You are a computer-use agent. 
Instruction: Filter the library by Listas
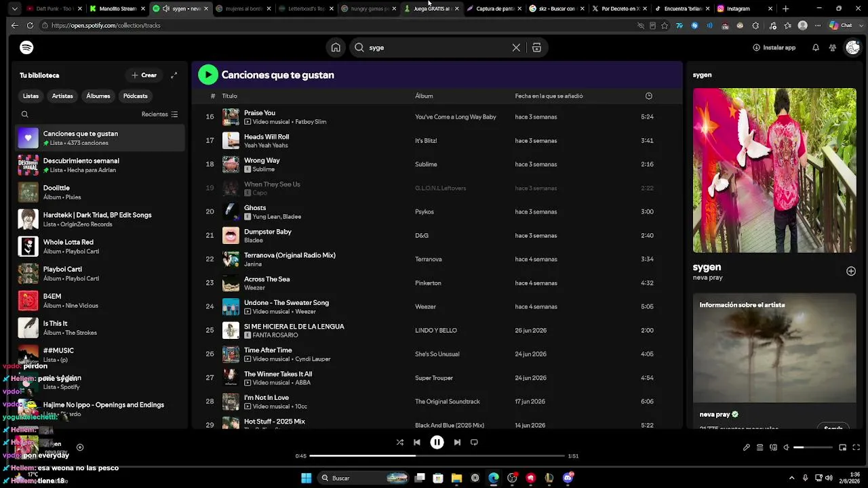point(31,96)
